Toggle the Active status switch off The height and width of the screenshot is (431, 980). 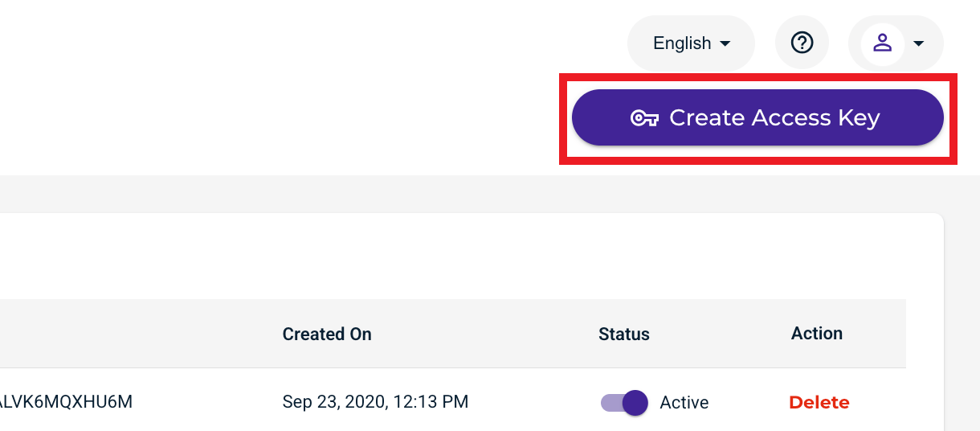tap(624, 402)
